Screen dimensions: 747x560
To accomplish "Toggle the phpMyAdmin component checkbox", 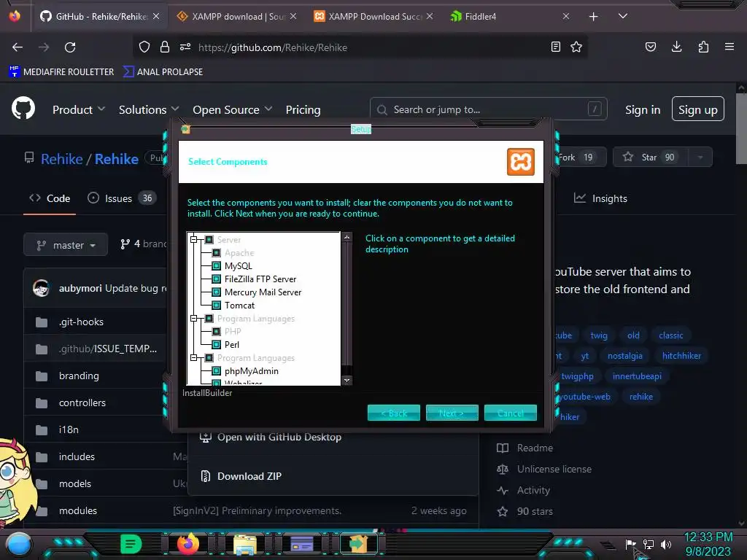I will [216, 370].
